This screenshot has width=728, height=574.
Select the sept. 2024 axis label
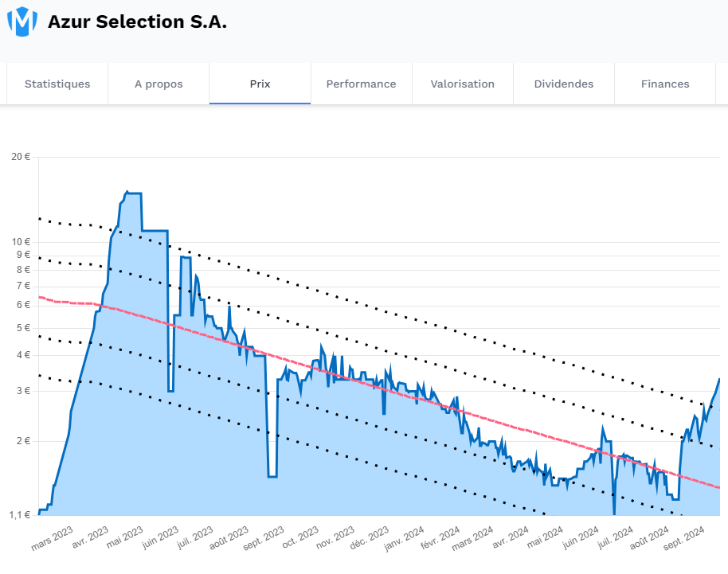pyautogui.click(x=684, y=538)
